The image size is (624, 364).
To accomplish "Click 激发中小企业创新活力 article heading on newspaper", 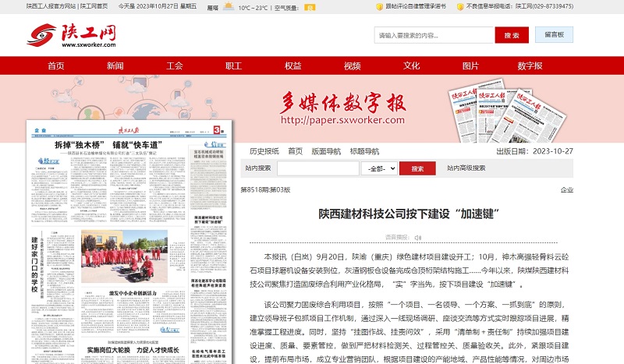I will (133, 293).
